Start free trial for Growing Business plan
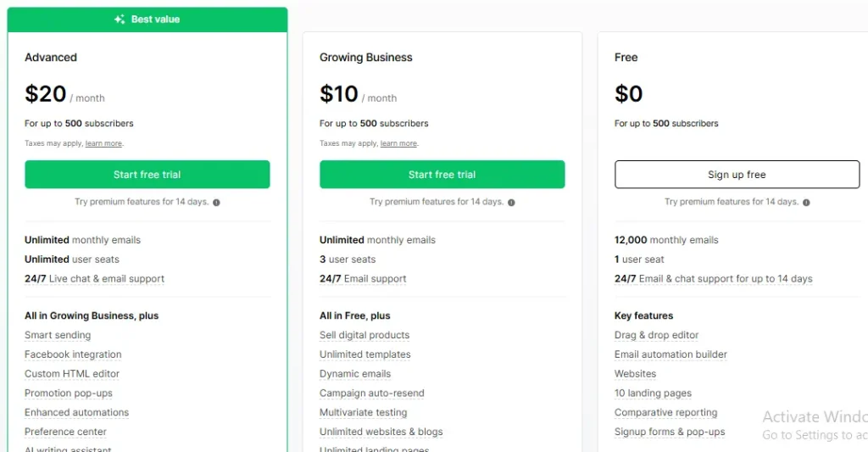This screenshot has width=868, height=452. pyautogui.click(x=442, y=175)
